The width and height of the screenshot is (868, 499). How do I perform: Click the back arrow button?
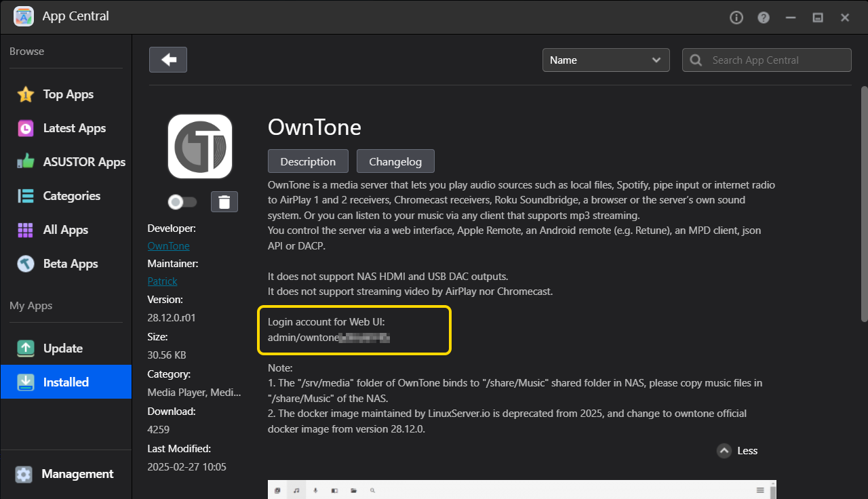168,60
